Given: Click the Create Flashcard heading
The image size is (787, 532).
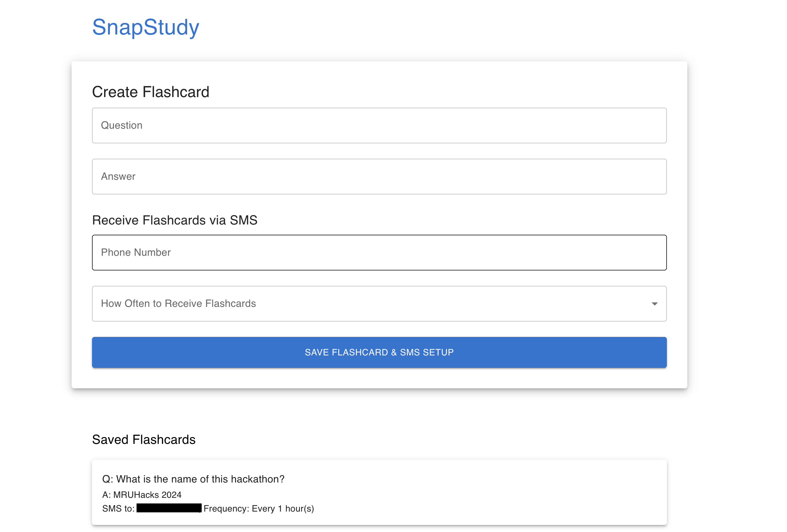Looking at the screenshot, I should [x=151, y=92].
